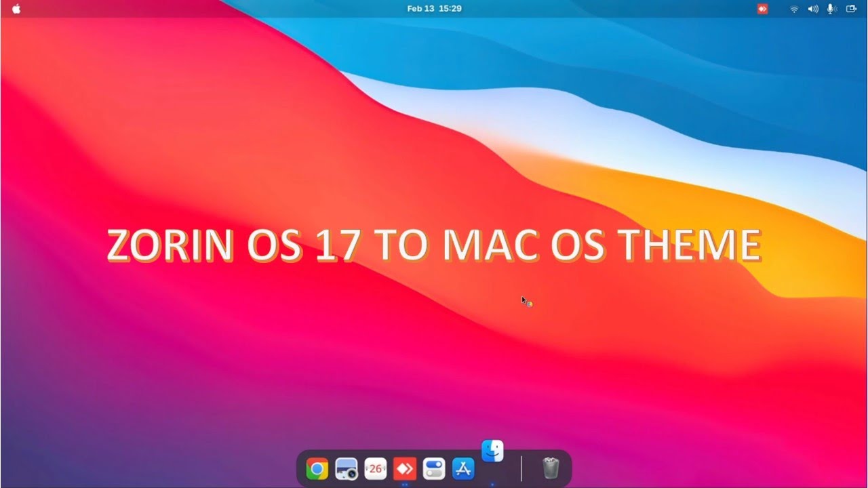
Task: Click the volume speaker icon
Action: [813, 9]
